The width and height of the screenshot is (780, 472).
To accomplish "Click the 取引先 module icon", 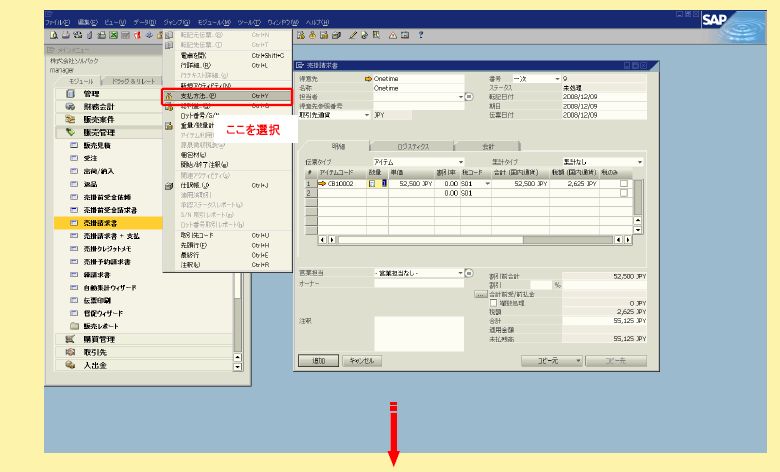I will (71, 352).
